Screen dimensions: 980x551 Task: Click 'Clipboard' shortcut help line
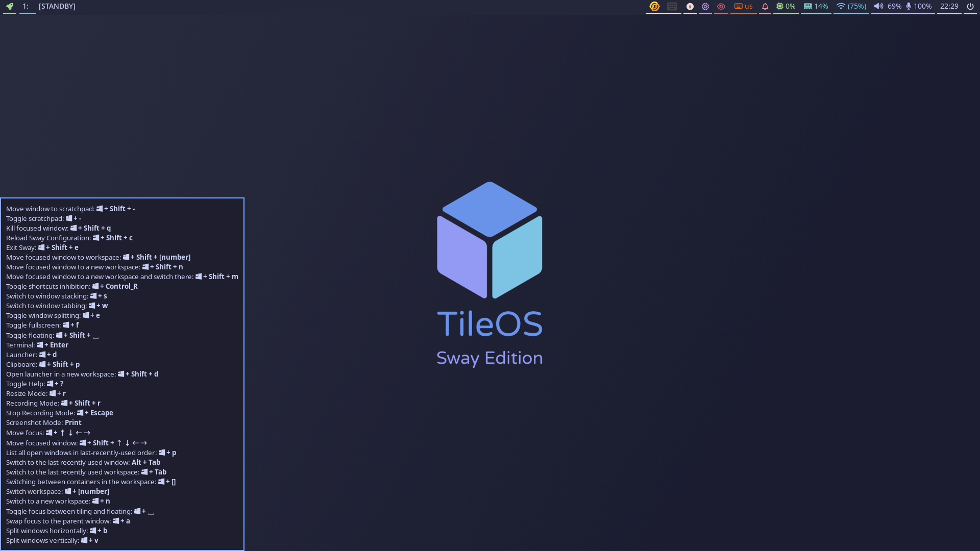click(43, 364)
